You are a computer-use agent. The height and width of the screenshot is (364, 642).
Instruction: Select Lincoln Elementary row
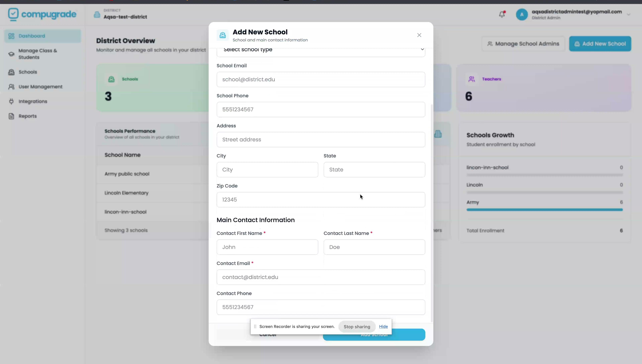tap(153, 193)
